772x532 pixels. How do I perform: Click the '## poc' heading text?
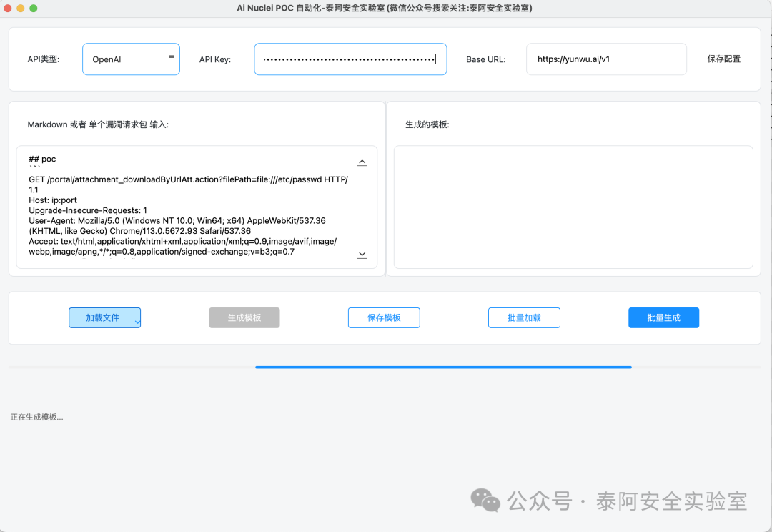pos(42,159)
